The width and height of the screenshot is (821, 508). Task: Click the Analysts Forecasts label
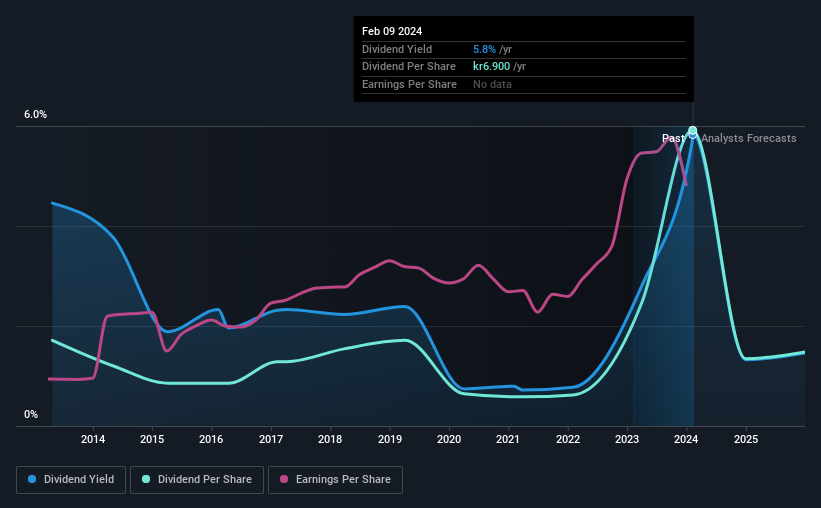[749, 138]
